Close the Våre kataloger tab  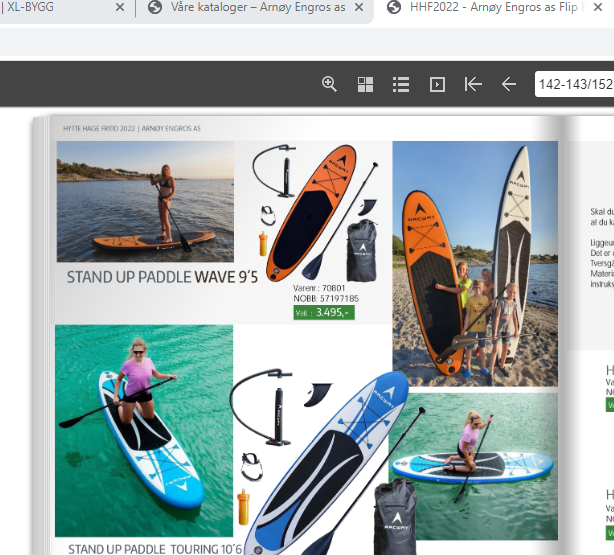359,7
